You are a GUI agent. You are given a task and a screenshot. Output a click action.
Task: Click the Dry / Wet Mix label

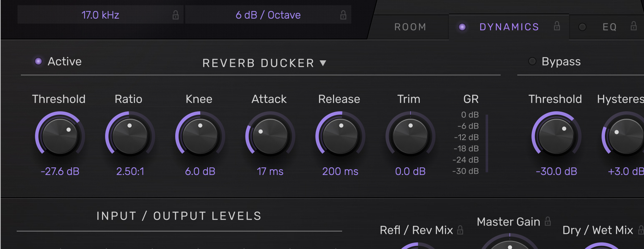[598, 230]
